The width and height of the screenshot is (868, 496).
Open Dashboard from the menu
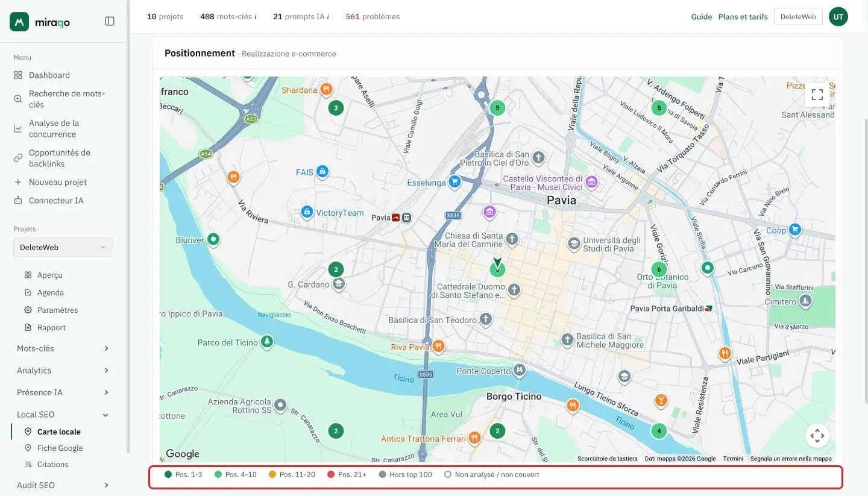point(49,75)
